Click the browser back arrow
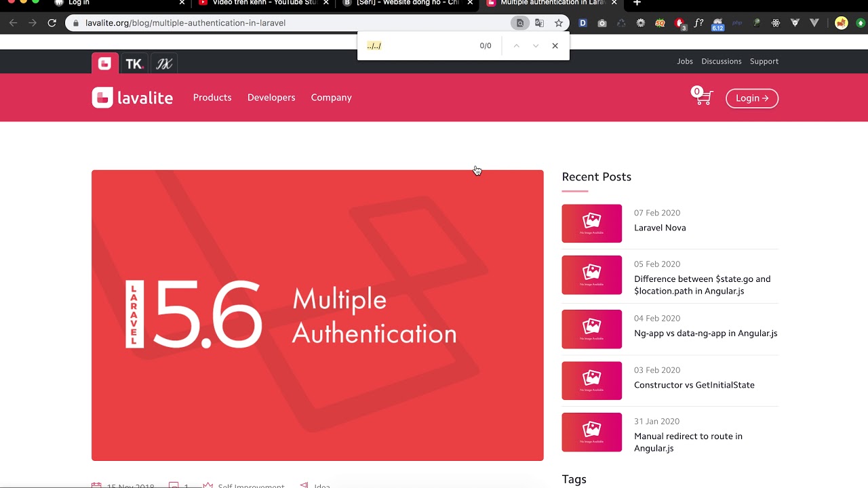868x488 pixels. 13,23
